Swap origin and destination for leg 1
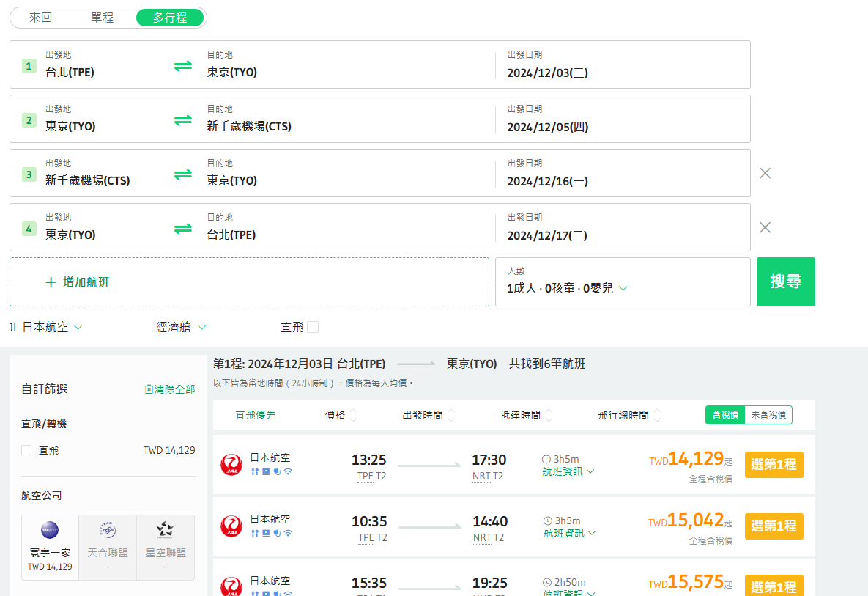The height and width of the screenshot is (596, 868). tap(182, 66)
